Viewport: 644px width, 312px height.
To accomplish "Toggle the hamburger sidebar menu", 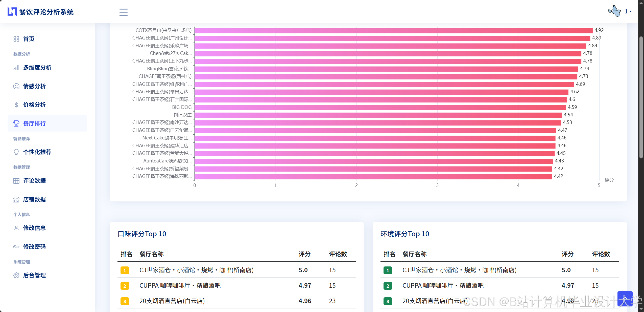I will 123,12.
